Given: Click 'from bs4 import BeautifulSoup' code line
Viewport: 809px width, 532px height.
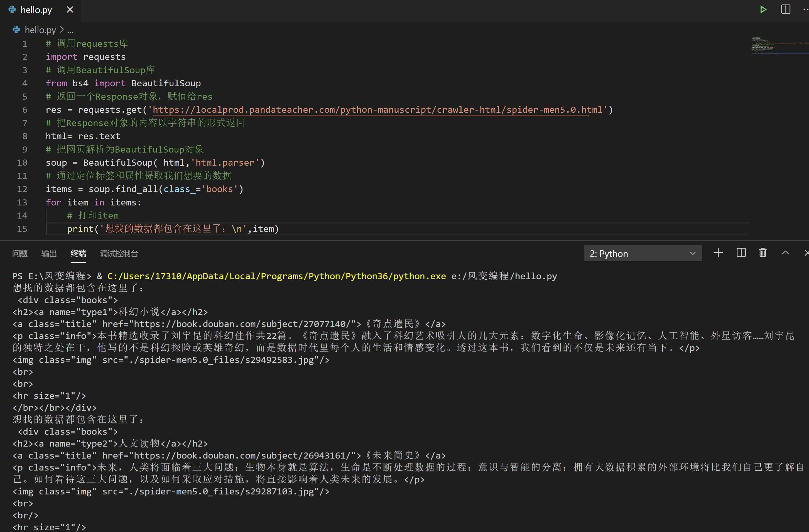Looking at the screenshot, I should pyautogui.click(x=123, y=83).
